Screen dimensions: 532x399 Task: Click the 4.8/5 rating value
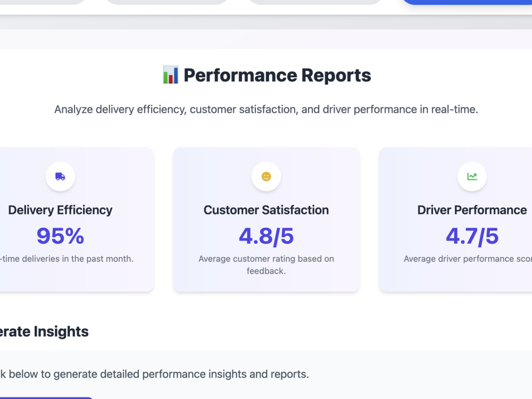coord(267,236)
